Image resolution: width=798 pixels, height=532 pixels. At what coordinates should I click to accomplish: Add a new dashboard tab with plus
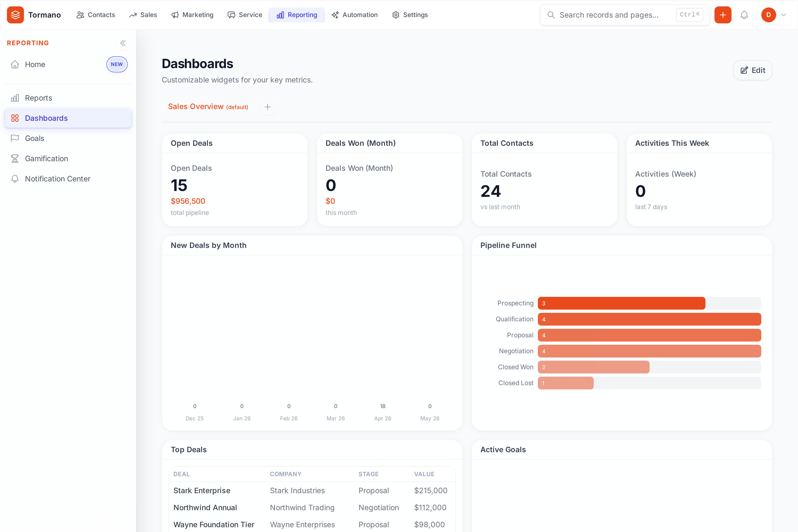267,107
